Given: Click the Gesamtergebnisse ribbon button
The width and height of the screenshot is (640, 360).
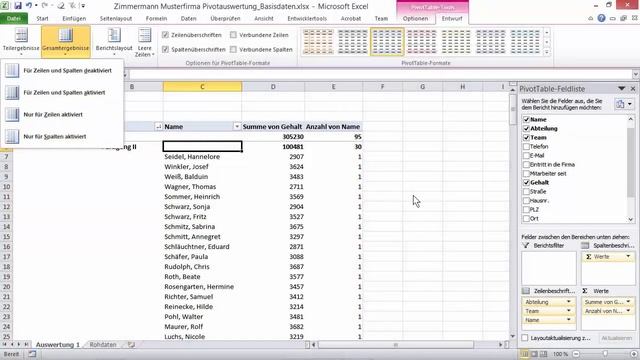Looking at the screenshot, I should point(65,41).
